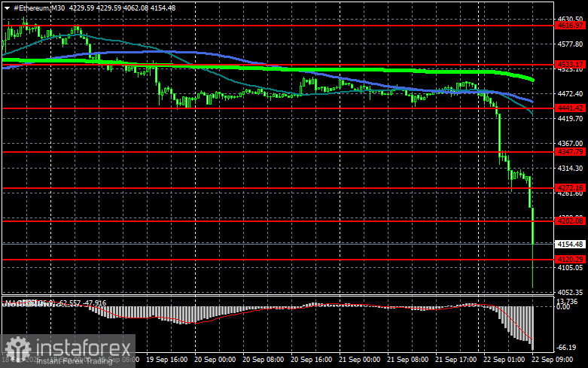Click the dropdown triangle beside #Ethereum title
Screen dimensions: 588x368
click(x=7, y=8)
